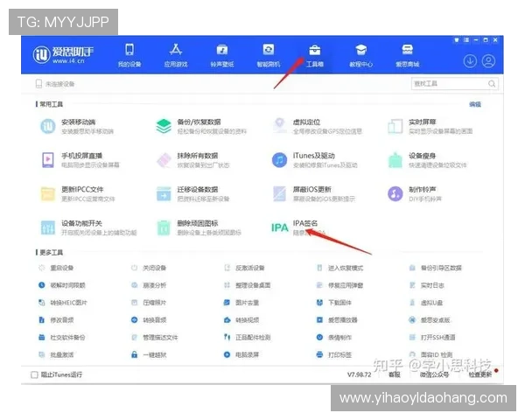
Task: Open 打印标签 tool
Action: (334, 355)
